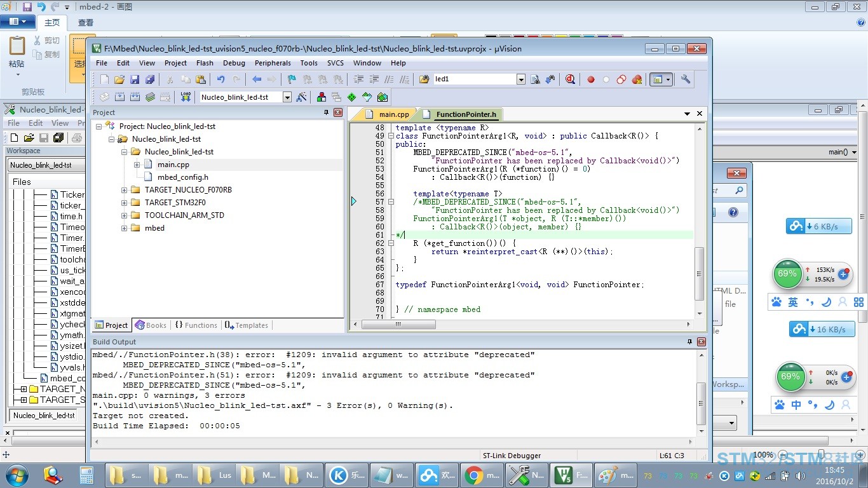The height and width of the screenshot is (488, 868).
Task: Start the debug session with the magnifier icon
Action: 570,79
